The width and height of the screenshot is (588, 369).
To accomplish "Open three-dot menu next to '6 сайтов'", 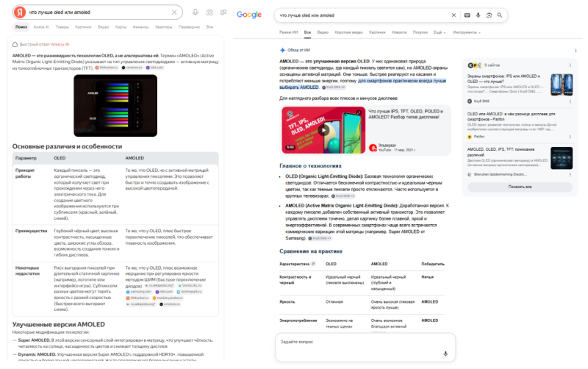I will [x=570, y=65].
